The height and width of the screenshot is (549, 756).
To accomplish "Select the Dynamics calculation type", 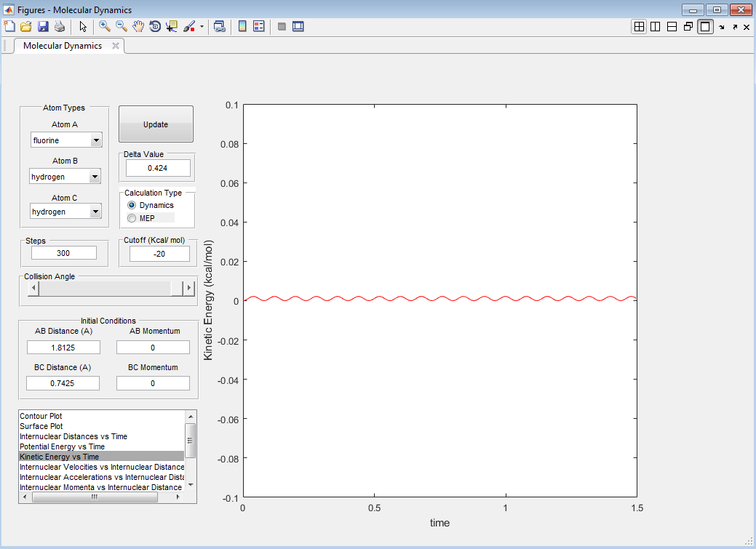I will pyautogui.click(x=132, y=206).
